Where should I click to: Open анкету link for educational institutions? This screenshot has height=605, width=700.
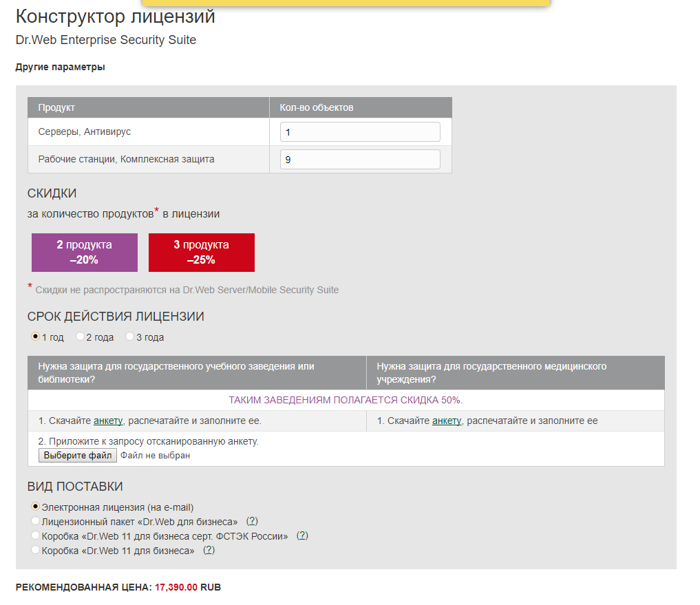click(x=108, y=421)
